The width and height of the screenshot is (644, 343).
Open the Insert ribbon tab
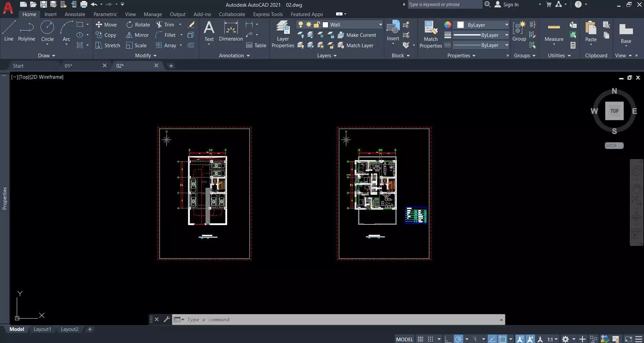[x=51, y=14]
